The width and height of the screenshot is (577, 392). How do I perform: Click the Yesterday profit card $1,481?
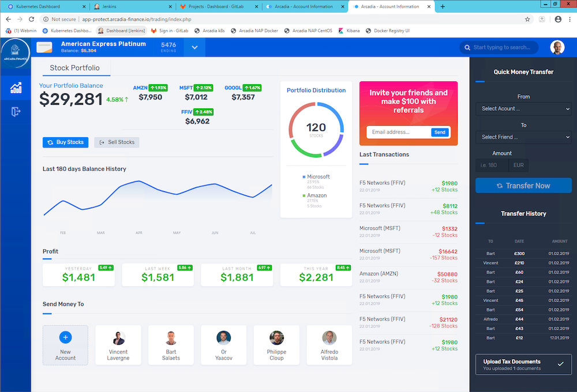click(78, 275)
